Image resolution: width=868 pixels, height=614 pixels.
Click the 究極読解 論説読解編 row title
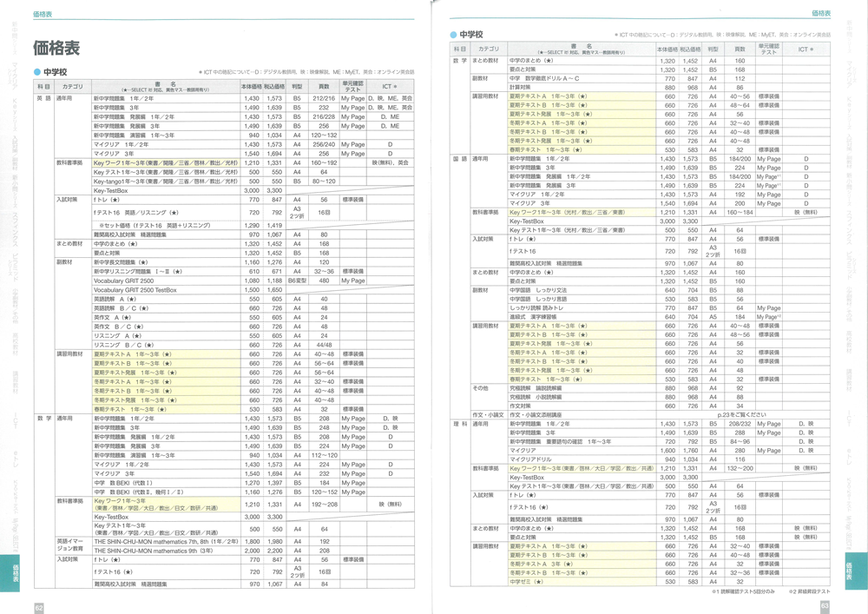pyautogui.click(x=536, y=388)
